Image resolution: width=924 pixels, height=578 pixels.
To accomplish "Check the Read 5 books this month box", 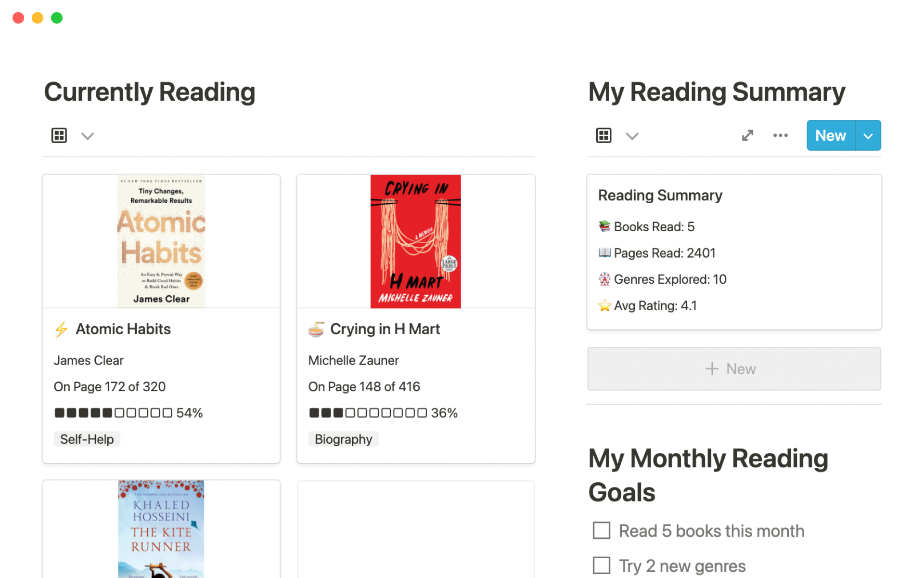I will click(602, 531).
